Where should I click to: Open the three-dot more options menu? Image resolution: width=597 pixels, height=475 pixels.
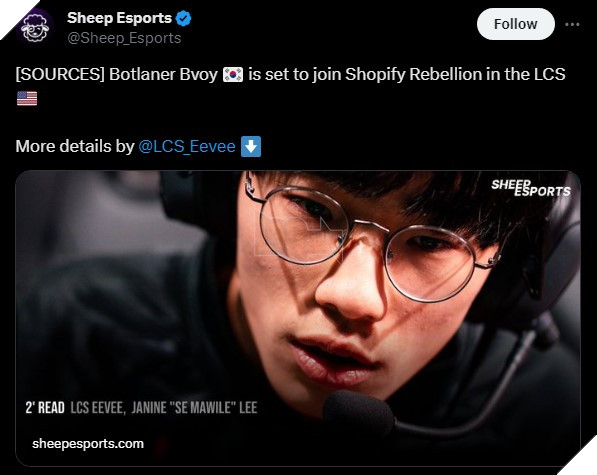[x=572, y=24]
